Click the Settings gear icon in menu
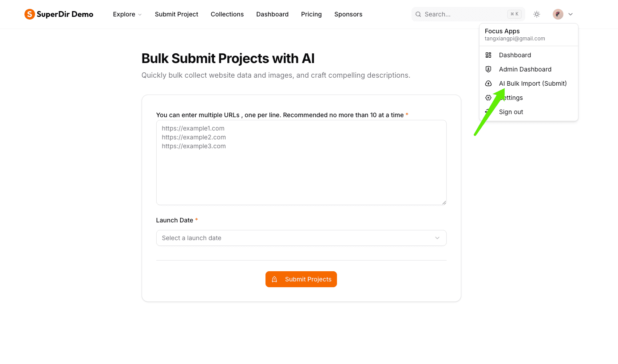This screenshot has width=618, height=364. click(x=488, y=98)
